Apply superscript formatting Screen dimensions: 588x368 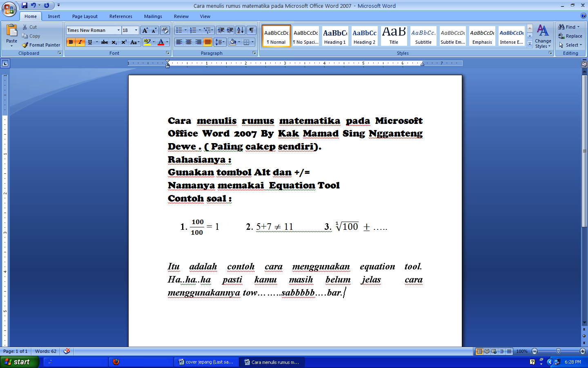(124, 42)
